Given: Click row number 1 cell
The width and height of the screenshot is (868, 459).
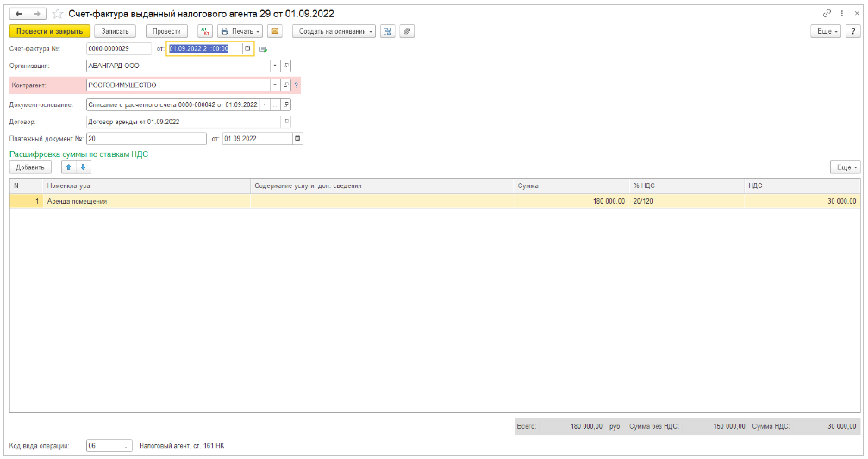Looking at the screenshot, I should [x=26, y=201].
